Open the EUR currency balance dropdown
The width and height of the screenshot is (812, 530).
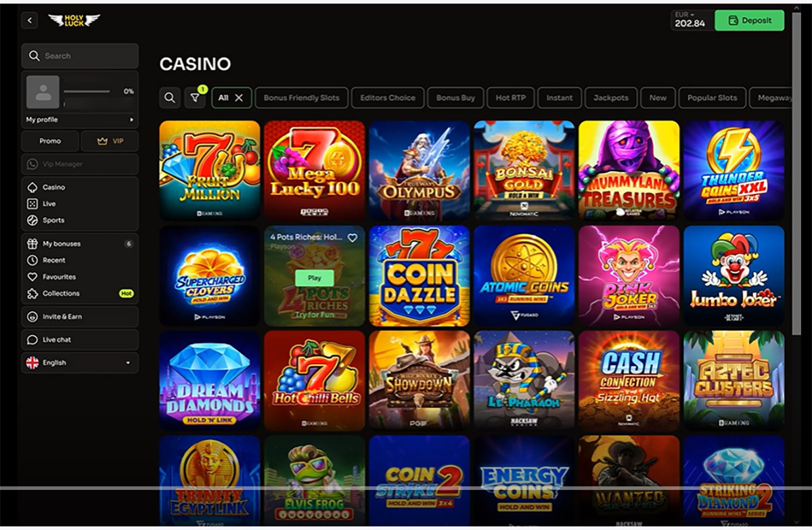690,20
